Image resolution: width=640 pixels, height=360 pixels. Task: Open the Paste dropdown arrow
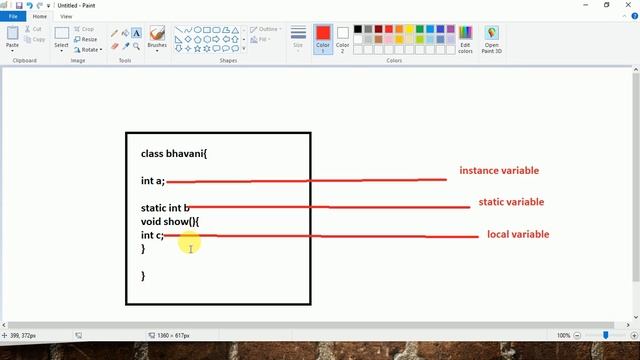(x=12, y=51)
